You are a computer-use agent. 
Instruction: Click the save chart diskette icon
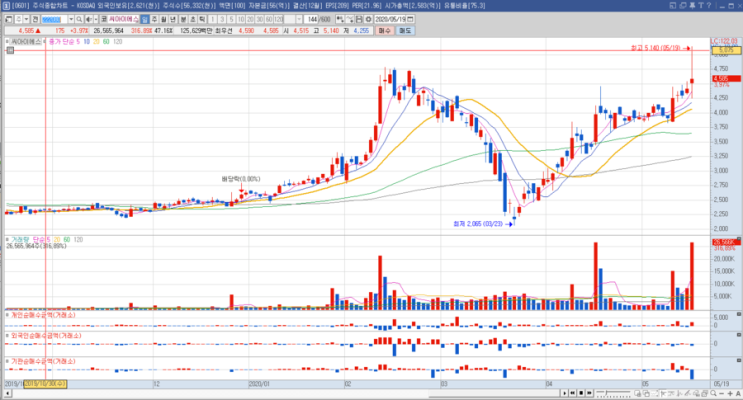359,19
